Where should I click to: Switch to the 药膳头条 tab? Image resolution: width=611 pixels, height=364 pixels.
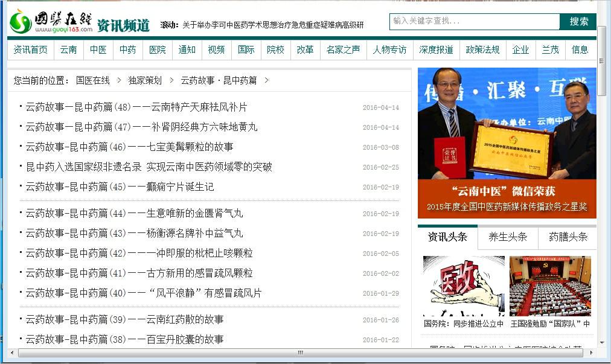568,237
